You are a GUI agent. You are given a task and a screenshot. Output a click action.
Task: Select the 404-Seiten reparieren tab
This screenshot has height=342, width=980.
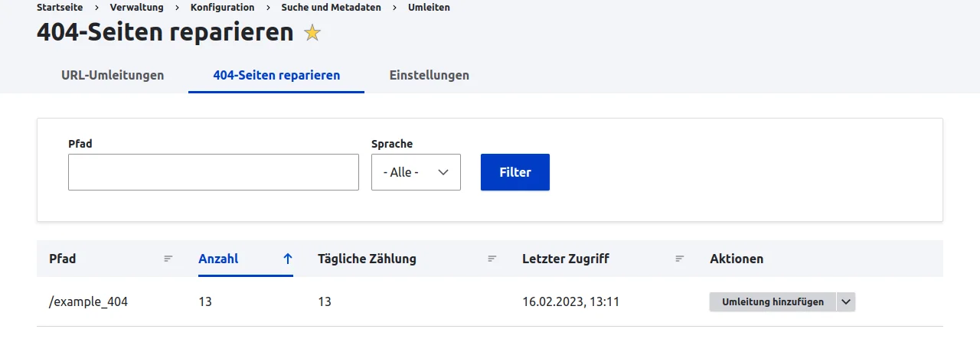(276, 75)
